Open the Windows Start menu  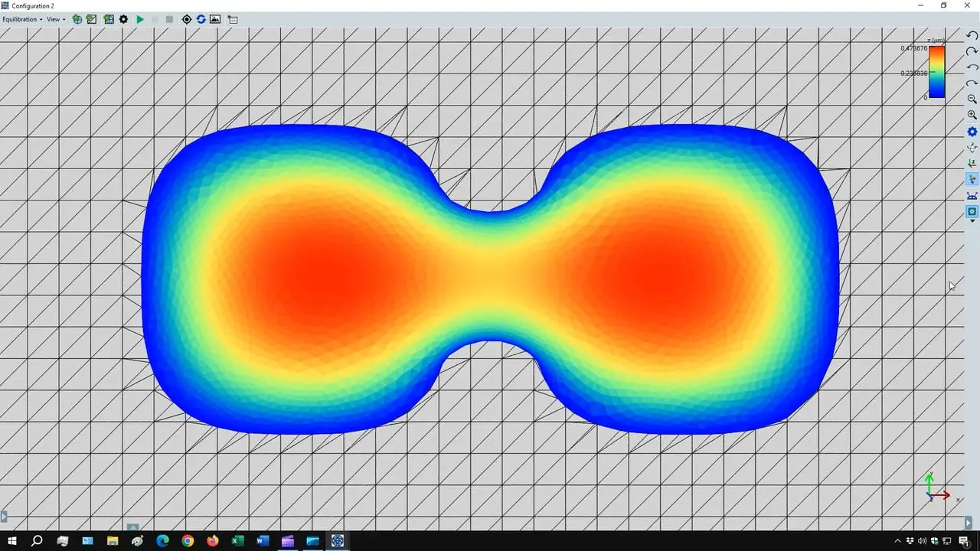coord(11,541)
